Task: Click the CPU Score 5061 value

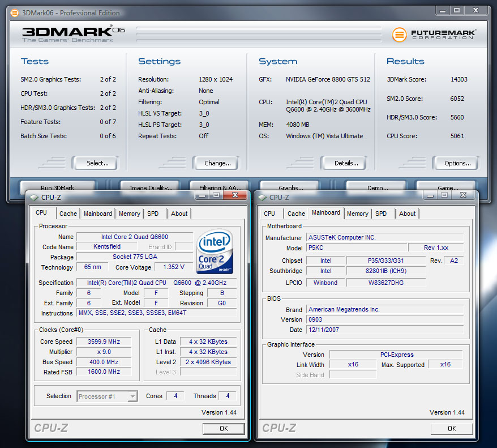Action: click(x=457, y=136)
